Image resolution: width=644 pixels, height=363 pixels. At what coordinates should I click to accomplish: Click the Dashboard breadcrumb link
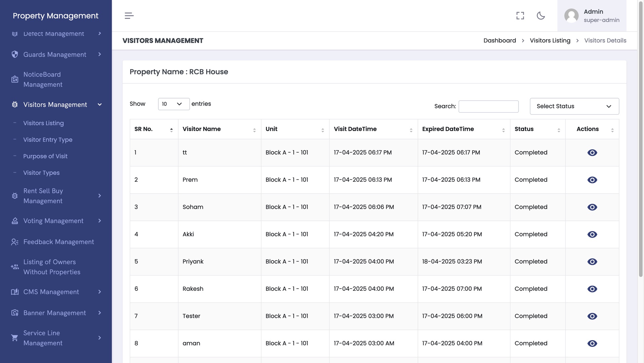(x=499, y=41)
